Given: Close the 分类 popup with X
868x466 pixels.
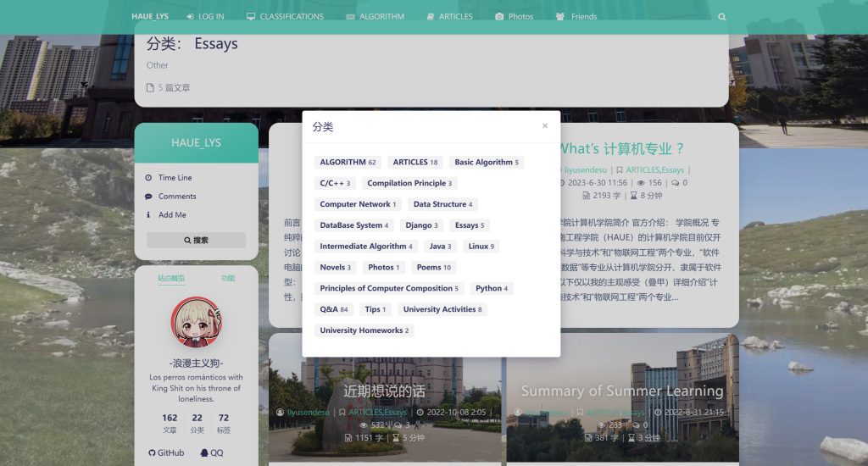Looking at the screenshot, I should (545, 125).
